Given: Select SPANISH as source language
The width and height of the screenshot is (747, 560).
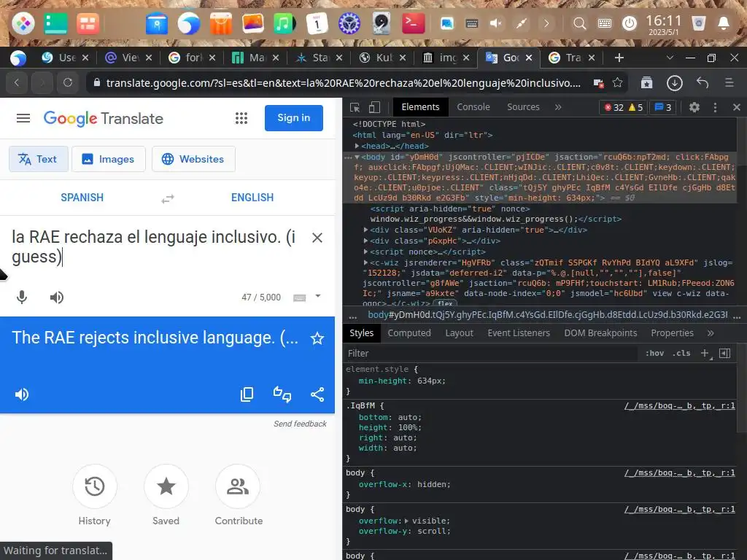Looking at the screenshot, I should pos(82,198).
